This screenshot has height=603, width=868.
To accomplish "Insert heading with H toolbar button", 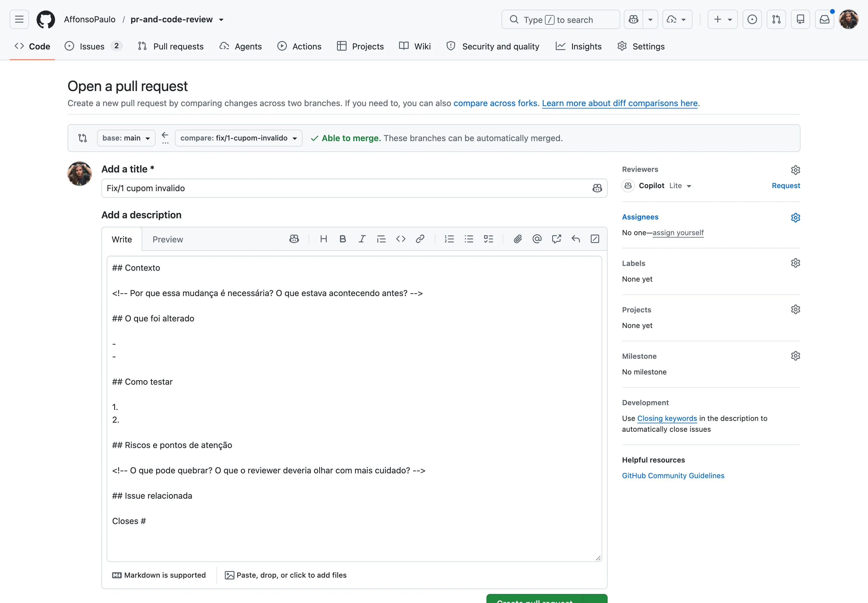I will click(x=323, y=239).
